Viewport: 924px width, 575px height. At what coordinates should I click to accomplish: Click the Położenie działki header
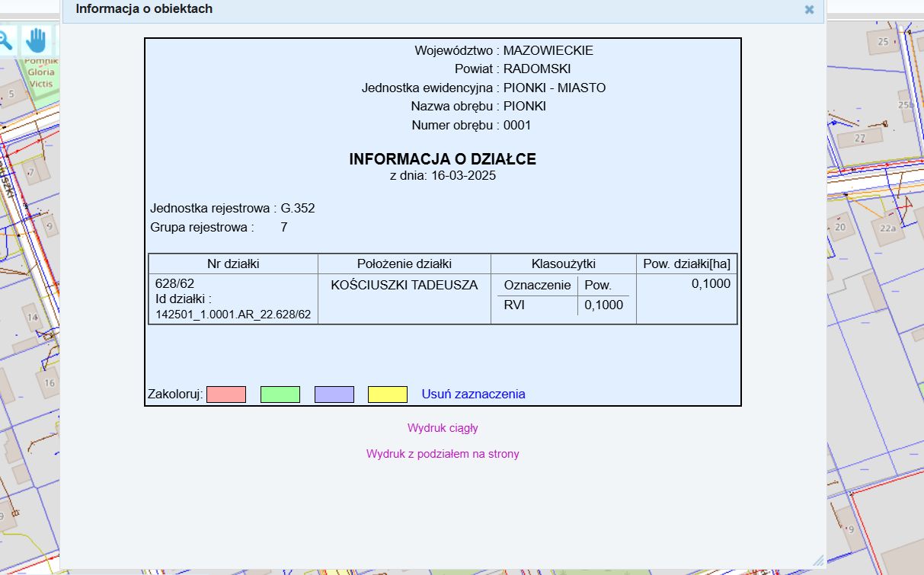[x=404, y=263]
